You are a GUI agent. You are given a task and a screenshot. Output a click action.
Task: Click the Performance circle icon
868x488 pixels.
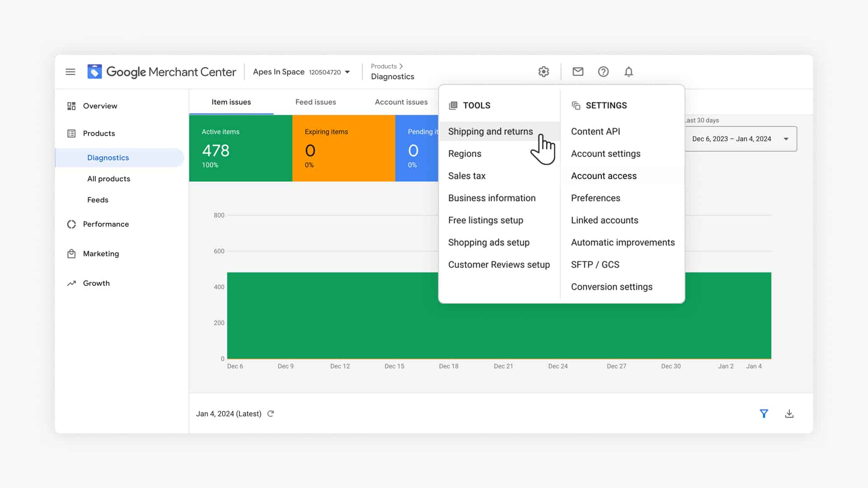coord(71,224)
